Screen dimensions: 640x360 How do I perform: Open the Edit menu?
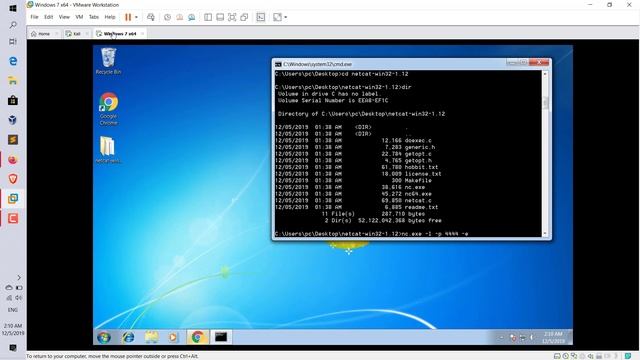pyautogui.click(x=49, y=17)
